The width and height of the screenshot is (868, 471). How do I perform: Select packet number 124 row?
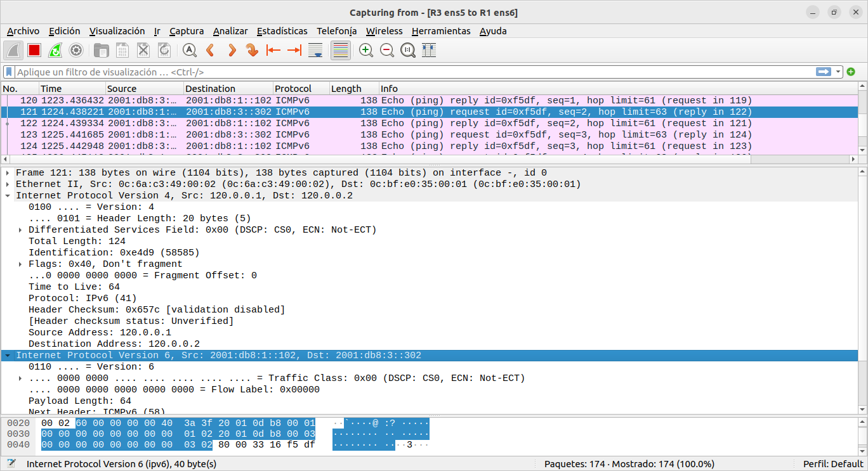pyautogui.click(x=429, y=146)
